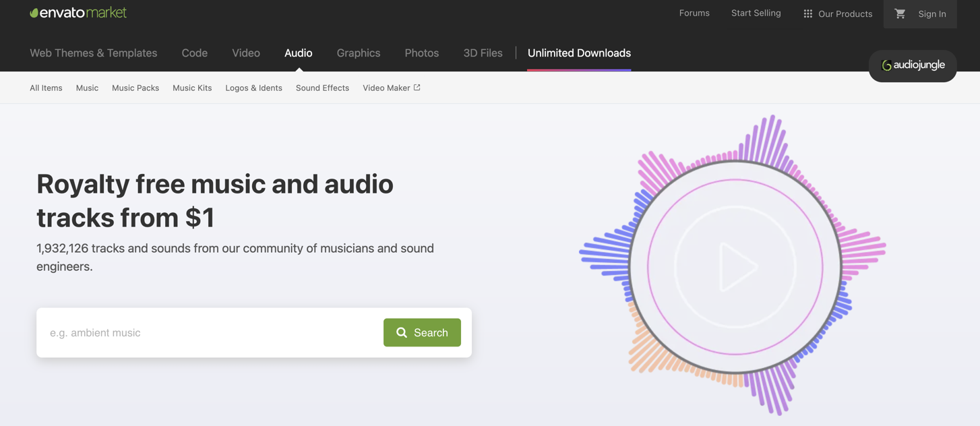Open the 3D Files category

tap(483, 53)
